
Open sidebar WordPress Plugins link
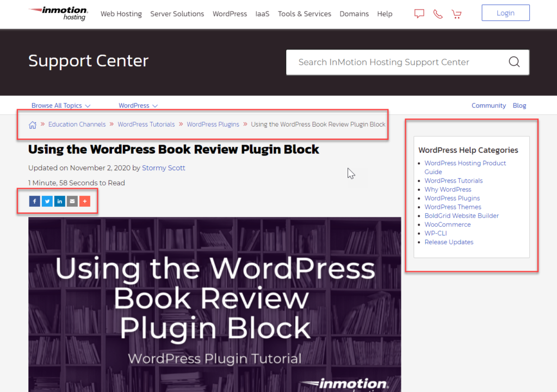pyautogui.click(x=452, y=198)
